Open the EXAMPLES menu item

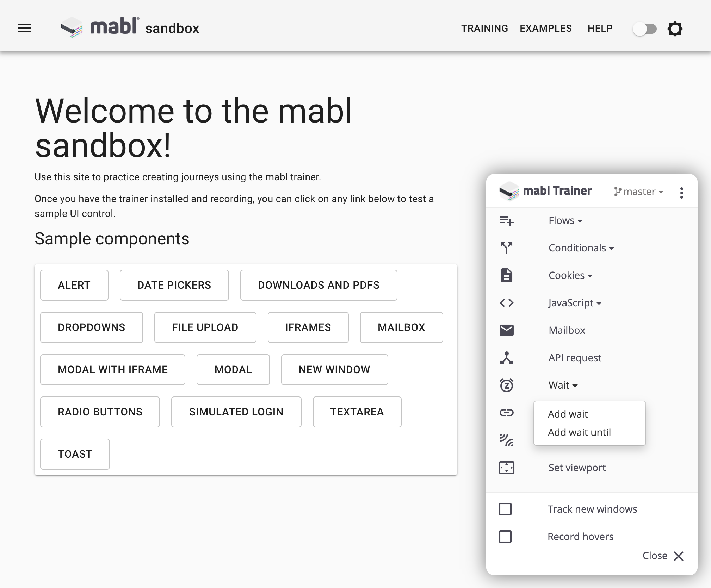pyautogui.click(x=546, y=28)
